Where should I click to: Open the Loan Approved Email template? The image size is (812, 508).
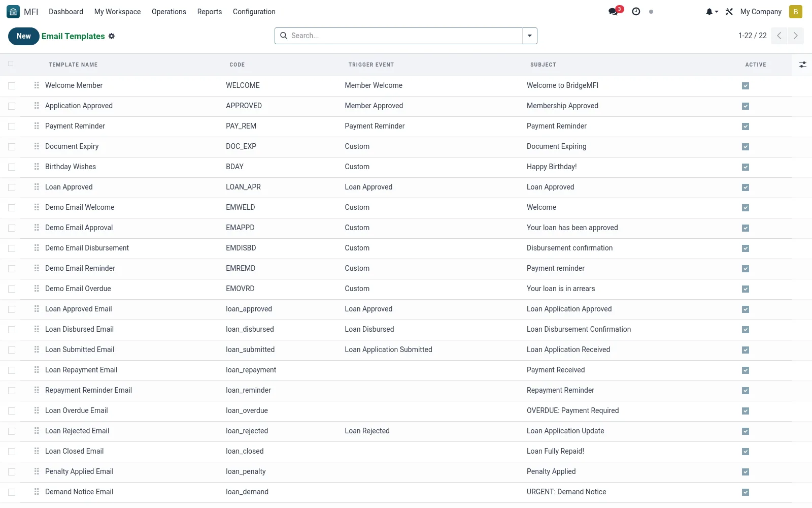point(79,309)
